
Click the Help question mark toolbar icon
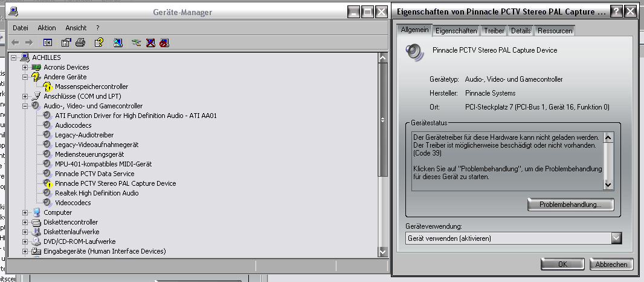coord(99,42)
